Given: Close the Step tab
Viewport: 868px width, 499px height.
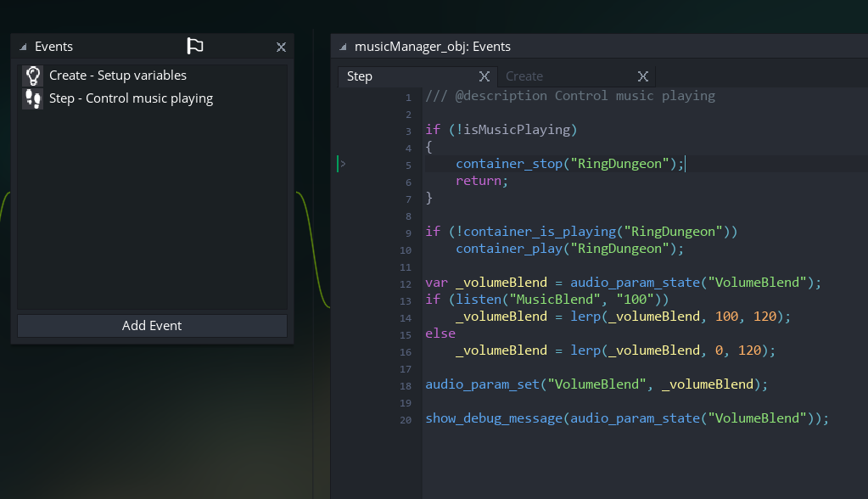Looking at the screenshot, I should [484, 76].
